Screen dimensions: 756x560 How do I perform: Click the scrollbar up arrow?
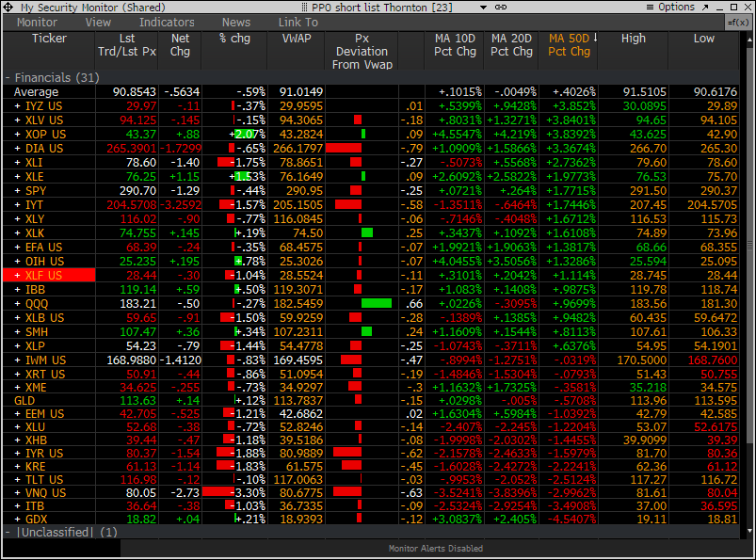pos(749,40)
